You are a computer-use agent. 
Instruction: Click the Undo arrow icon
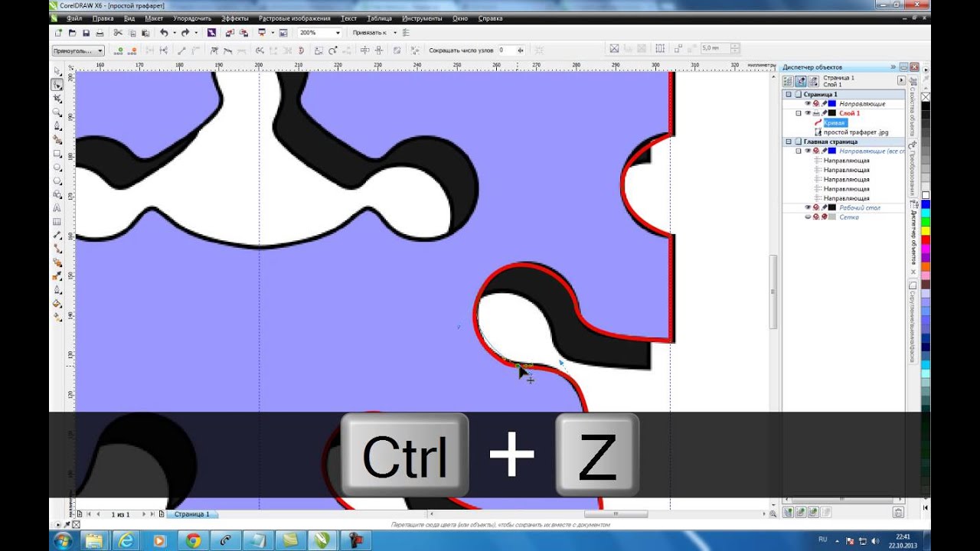(x=164, y=33)
